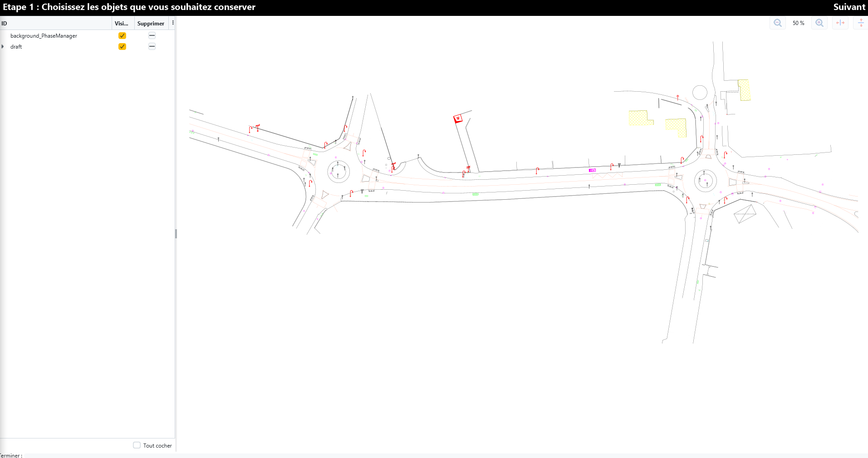Expand the draft tree item

click(x=3, y=47)
